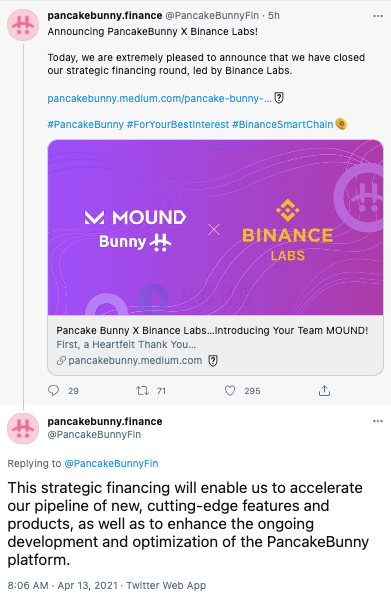Open the top PancakeBunny profile avatar
This screenshot has width=391, height=599.
click(23, 25)
